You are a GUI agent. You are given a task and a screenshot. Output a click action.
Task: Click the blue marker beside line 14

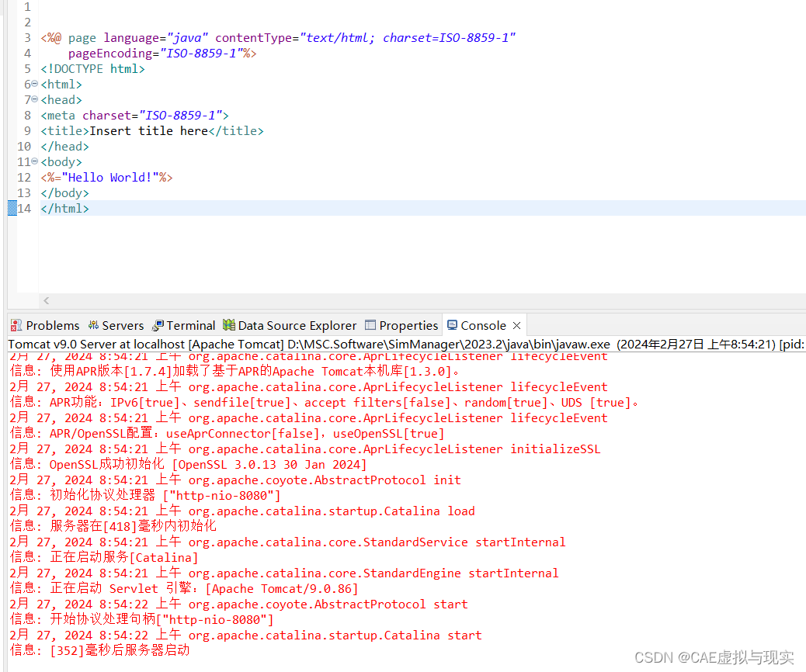pos(12,208)
